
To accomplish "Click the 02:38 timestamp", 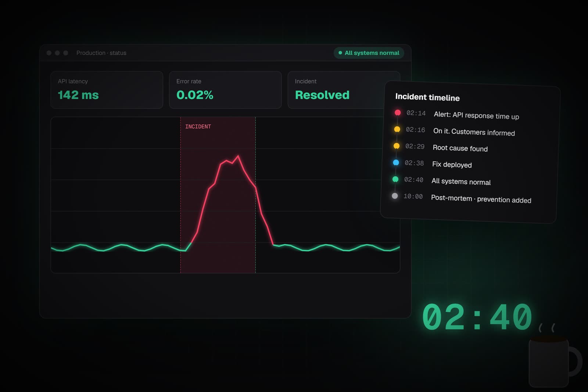I will coord(414,163).
